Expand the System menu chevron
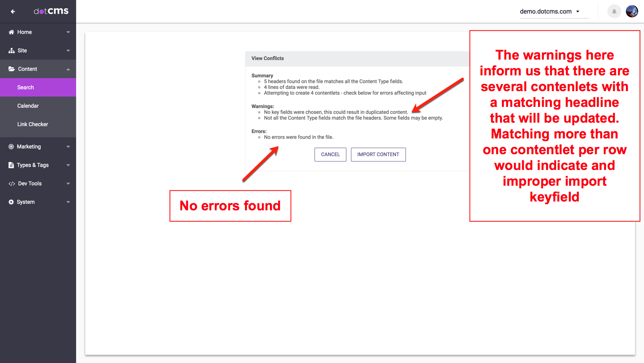Image resolution: width=644 pixels, height=363 pixels. (x=68, y=202)
